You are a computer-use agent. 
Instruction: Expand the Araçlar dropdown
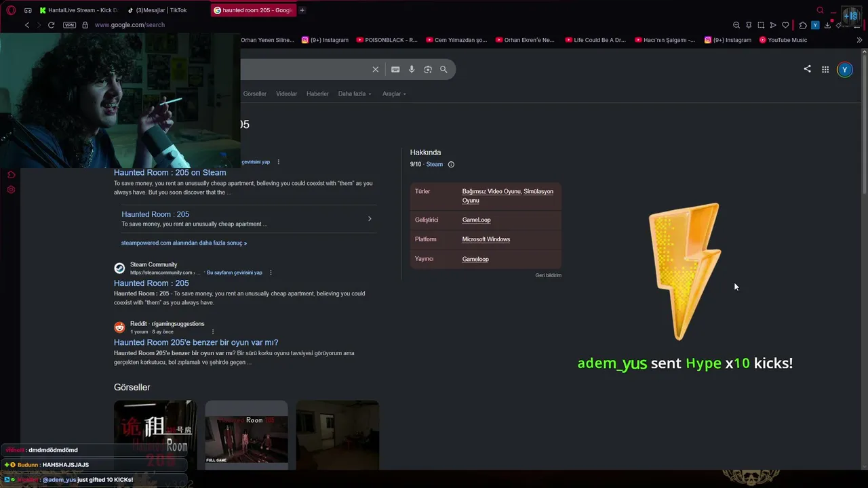[394, 94]
